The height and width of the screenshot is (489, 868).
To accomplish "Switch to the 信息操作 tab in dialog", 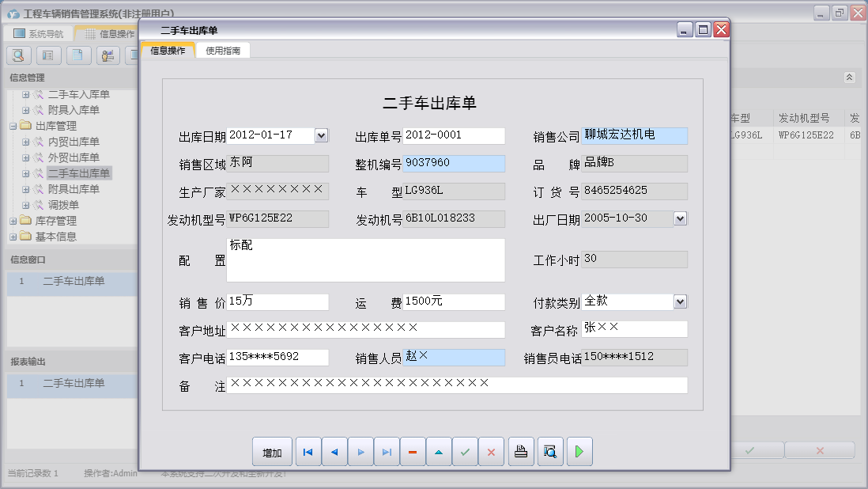I will point(168,51).
